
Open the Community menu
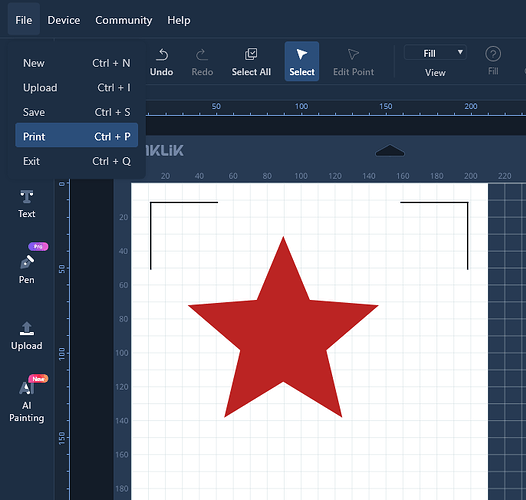tap(123, 20)
